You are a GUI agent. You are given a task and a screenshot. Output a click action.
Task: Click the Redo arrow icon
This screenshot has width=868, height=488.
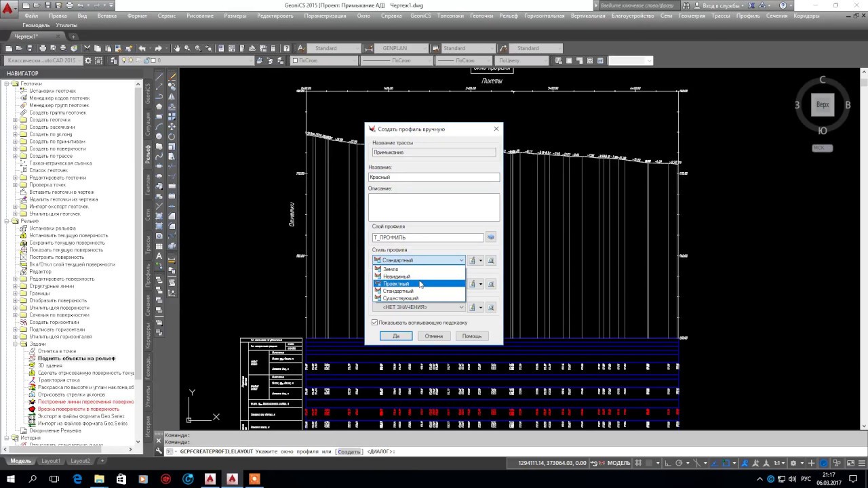pos(158,48)
